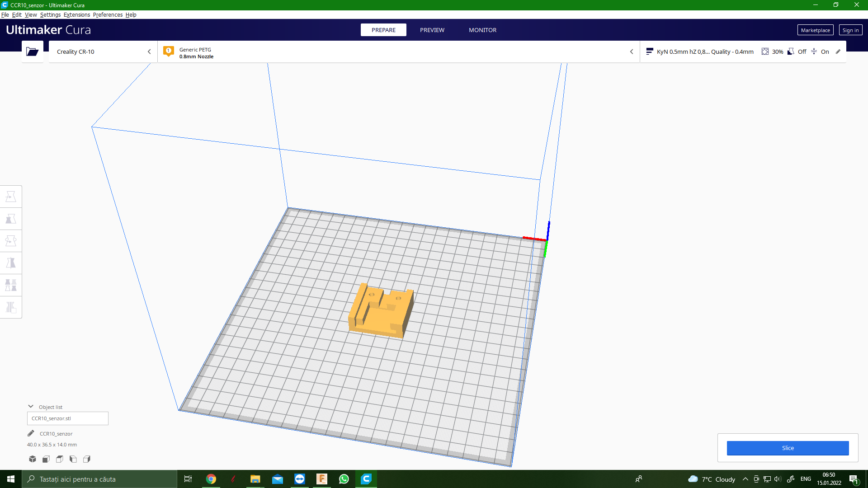Open the Support Blocker tool
Image resolution: width=868 pixels, height=488 pixels.
point(11,307)
